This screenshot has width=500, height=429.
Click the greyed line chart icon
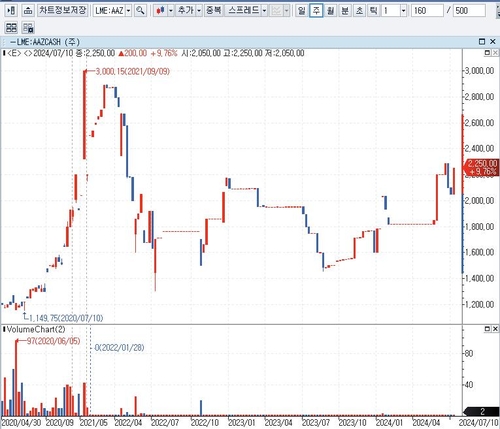pos(276,11)
